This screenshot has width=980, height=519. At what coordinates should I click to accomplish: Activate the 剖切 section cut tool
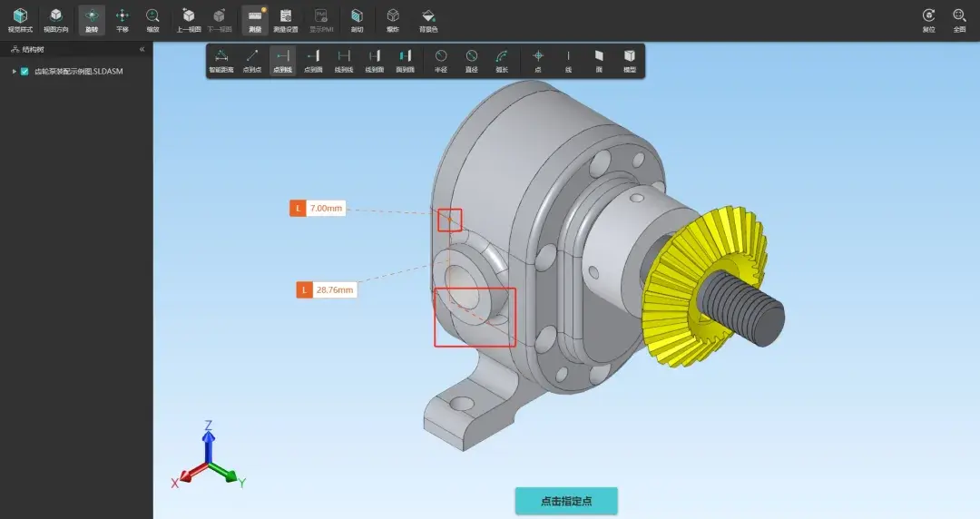pyautogui.click(x=357, y=20)
